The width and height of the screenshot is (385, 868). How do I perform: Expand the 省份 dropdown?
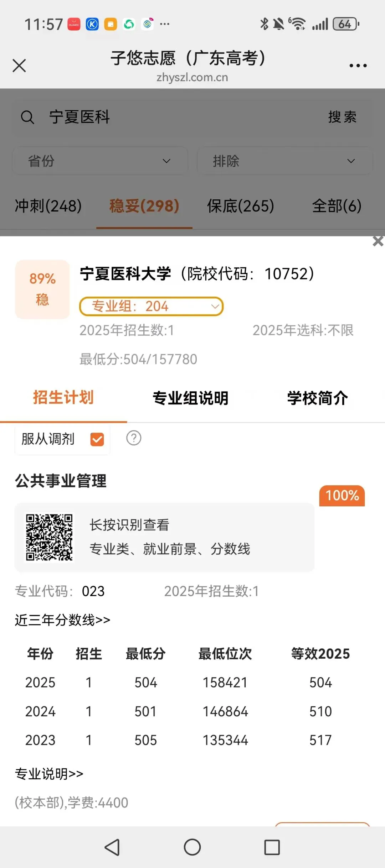(x=100, y=161)
